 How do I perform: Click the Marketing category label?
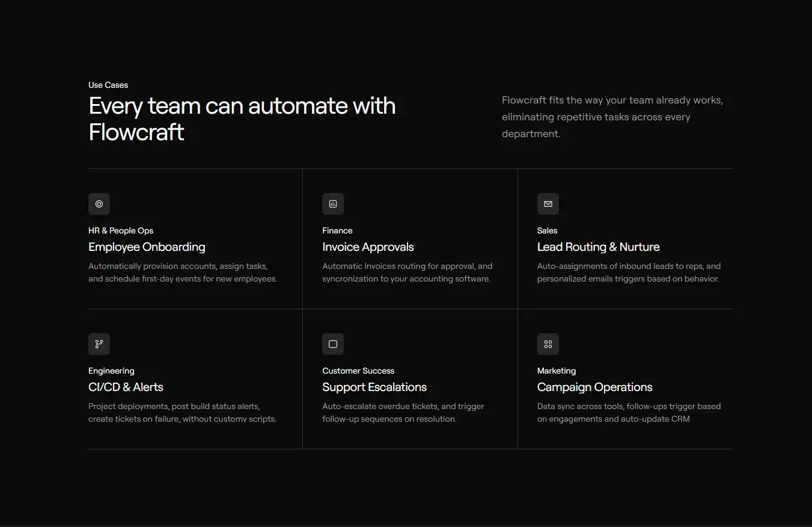click(x=556, y=371)
